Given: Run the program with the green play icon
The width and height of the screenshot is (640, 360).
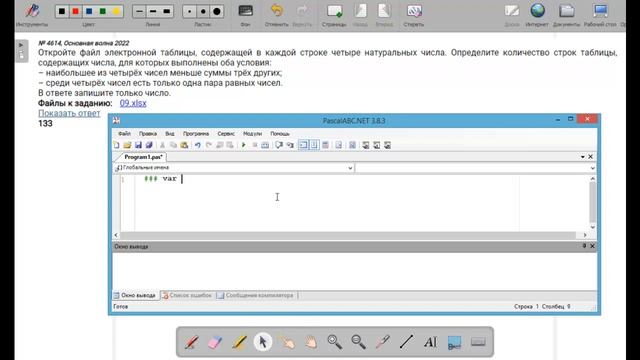Looking at the screenshot, I should pyautogui.click(x=244, y=145).
